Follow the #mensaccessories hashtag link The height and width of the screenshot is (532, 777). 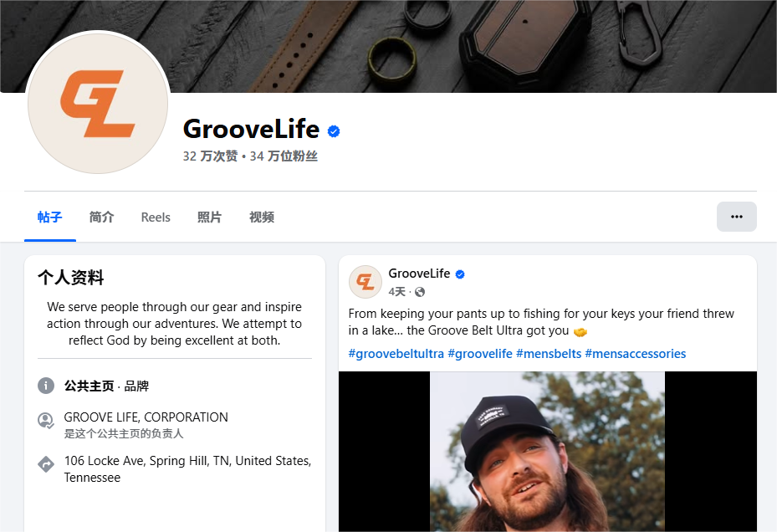636,354
